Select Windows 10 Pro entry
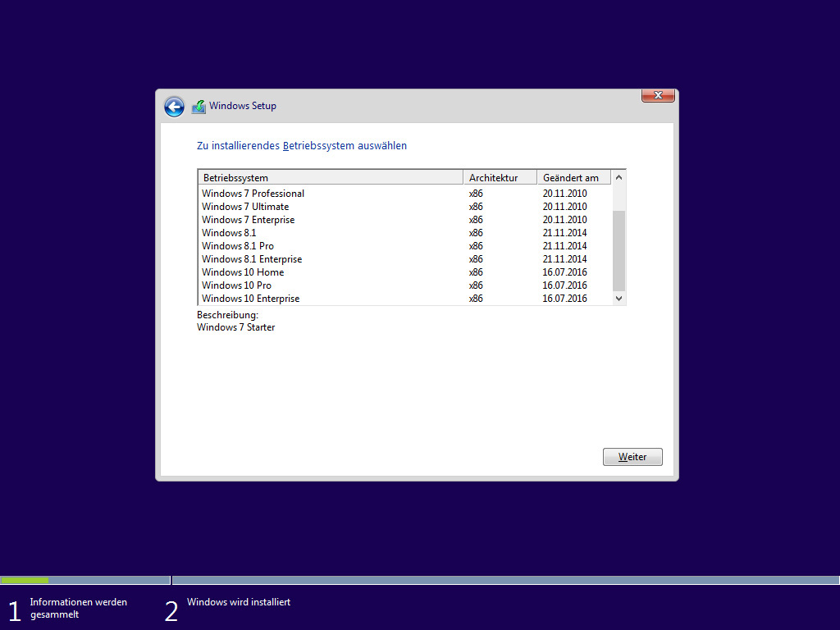 [x=404, y=285]
